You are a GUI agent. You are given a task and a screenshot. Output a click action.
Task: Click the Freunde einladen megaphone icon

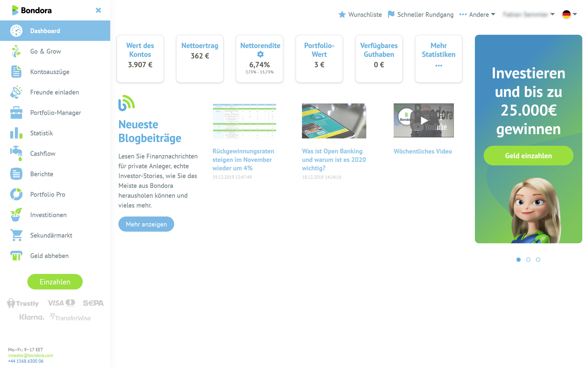(x=16, y=92)
